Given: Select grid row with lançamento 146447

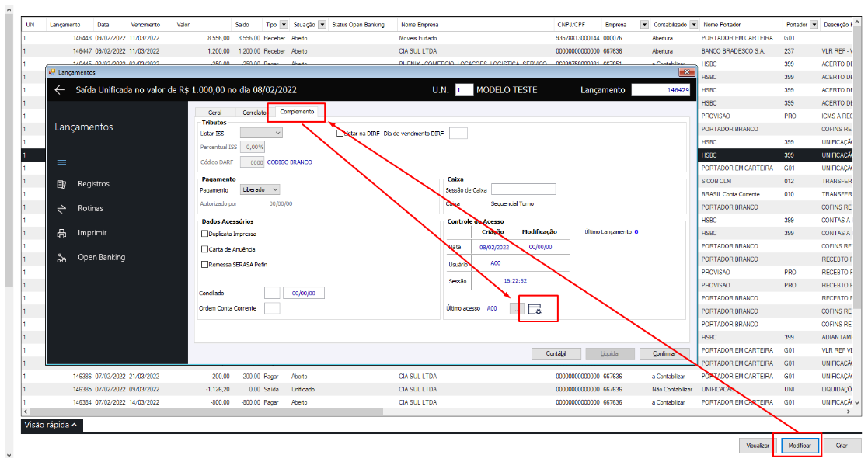Looking at the screenshot, I should 437,51.
